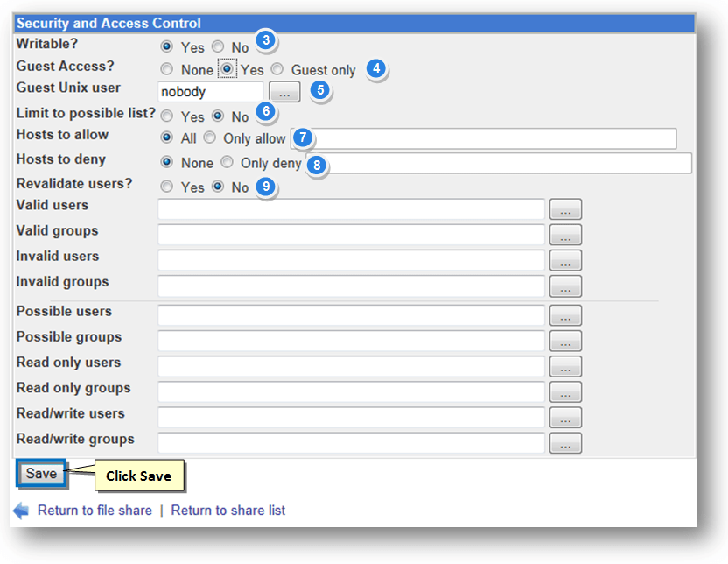
Task: Open the Invalid groups chooser
Action: (565, 286)
